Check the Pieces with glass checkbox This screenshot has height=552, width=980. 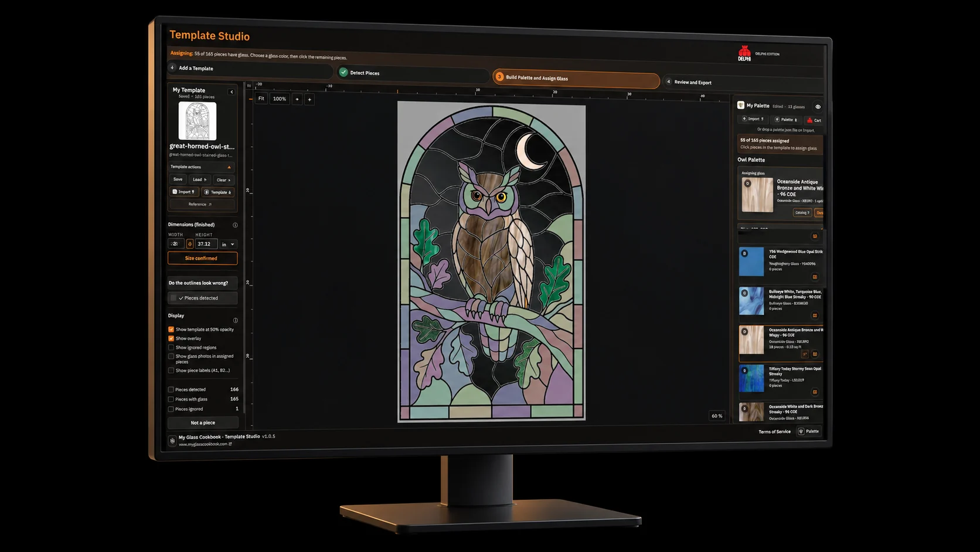click(x=171, y=399)
